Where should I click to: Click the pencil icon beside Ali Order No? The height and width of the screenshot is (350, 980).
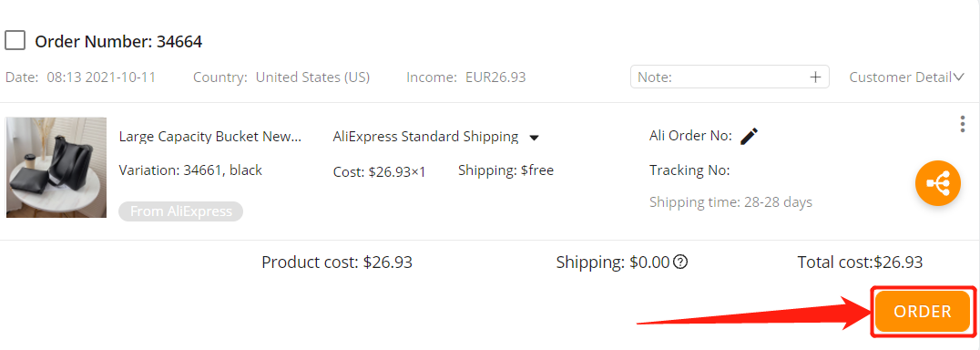pos(749,136)
